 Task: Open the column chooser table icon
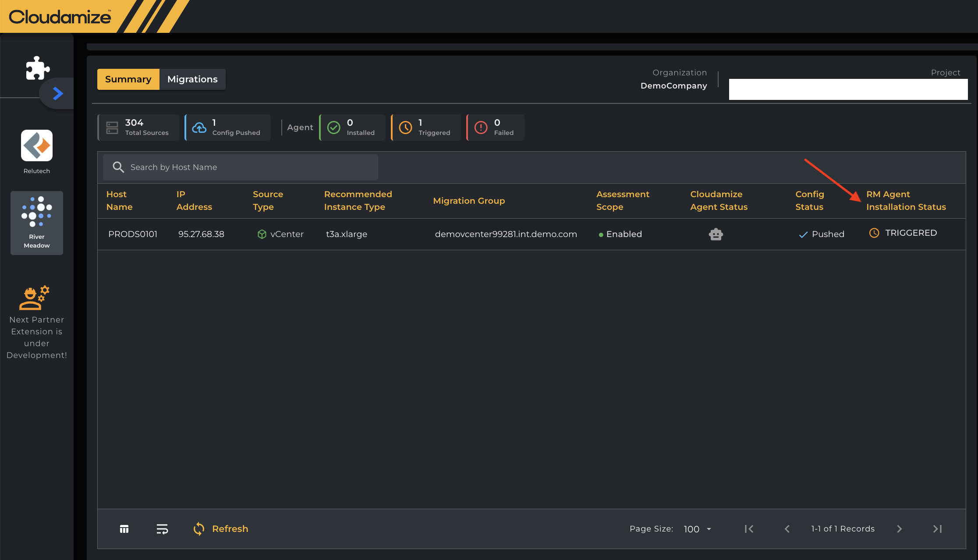[x=124, y=529]
